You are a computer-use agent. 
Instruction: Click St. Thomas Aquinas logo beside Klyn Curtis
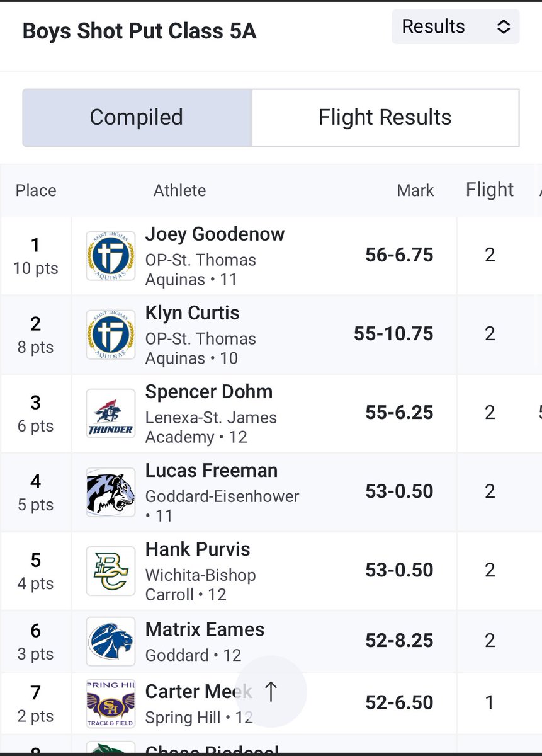point(110,335)
